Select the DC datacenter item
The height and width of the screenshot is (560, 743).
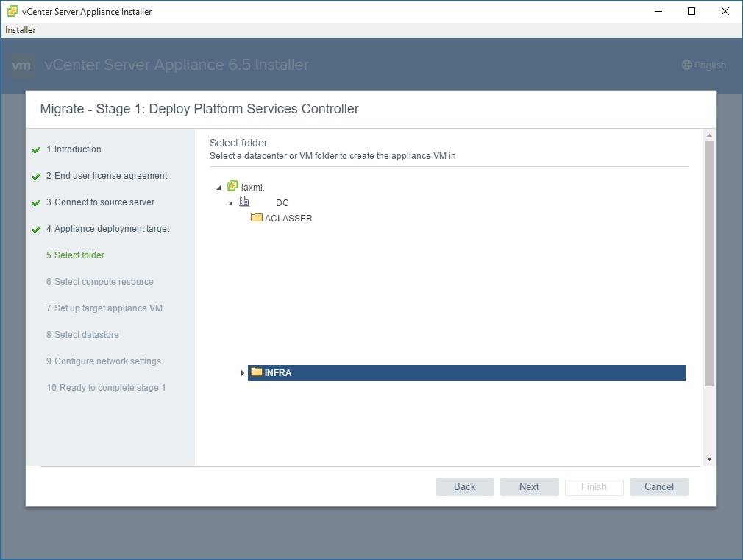point(282,202)
